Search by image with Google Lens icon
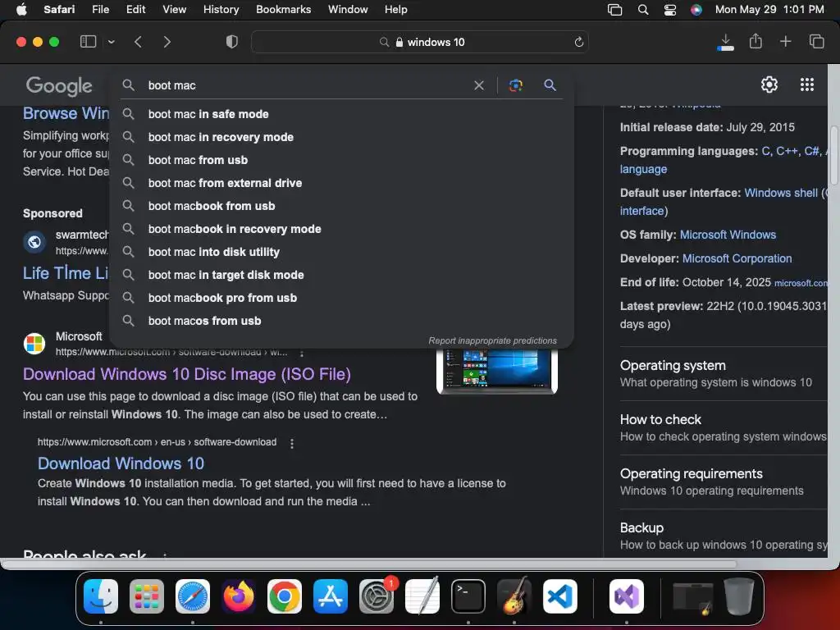Screen dimensions: 840x630 [x=515, y=85]
